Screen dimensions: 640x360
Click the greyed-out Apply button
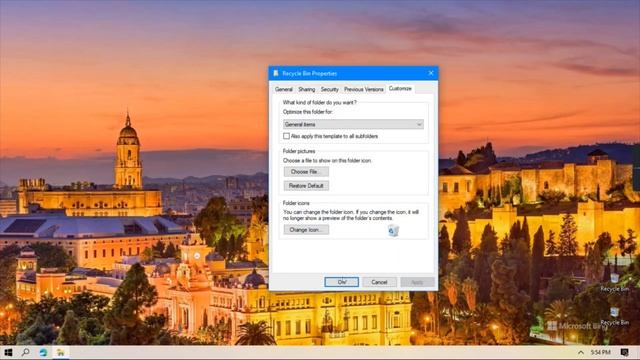pos(417,282)
